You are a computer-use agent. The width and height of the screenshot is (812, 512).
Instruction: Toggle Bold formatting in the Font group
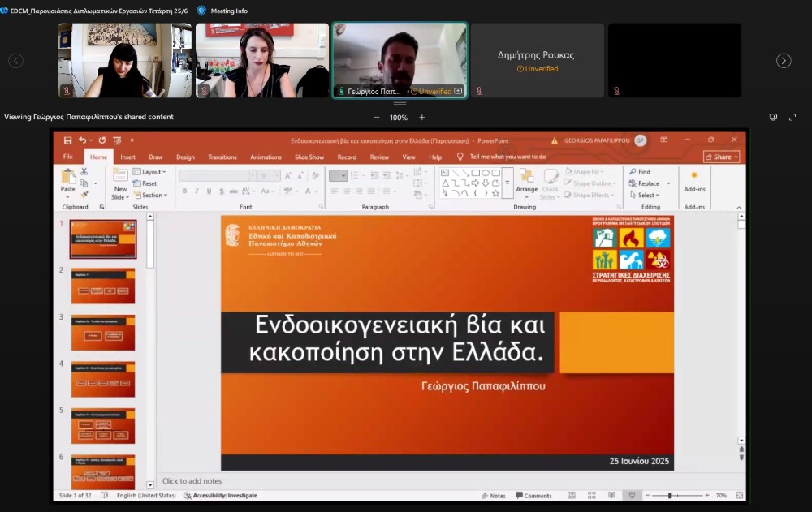click(x=184, y=191)
